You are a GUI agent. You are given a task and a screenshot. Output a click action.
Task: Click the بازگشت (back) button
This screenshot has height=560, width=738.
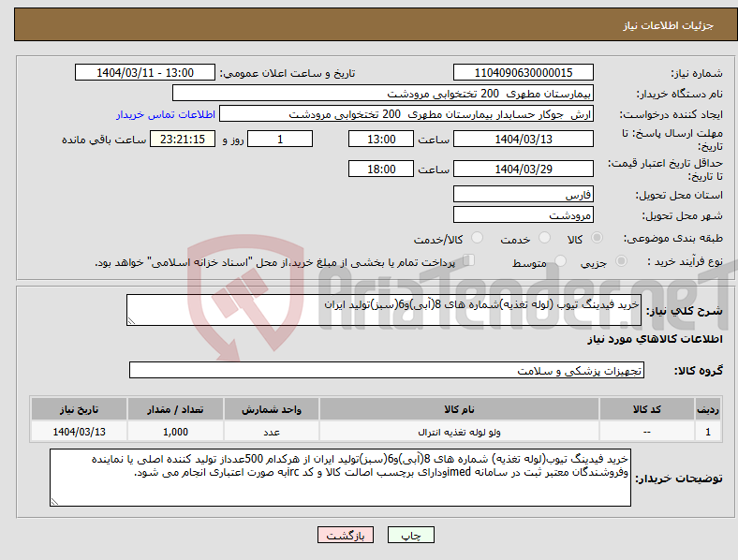pos(346,535)
